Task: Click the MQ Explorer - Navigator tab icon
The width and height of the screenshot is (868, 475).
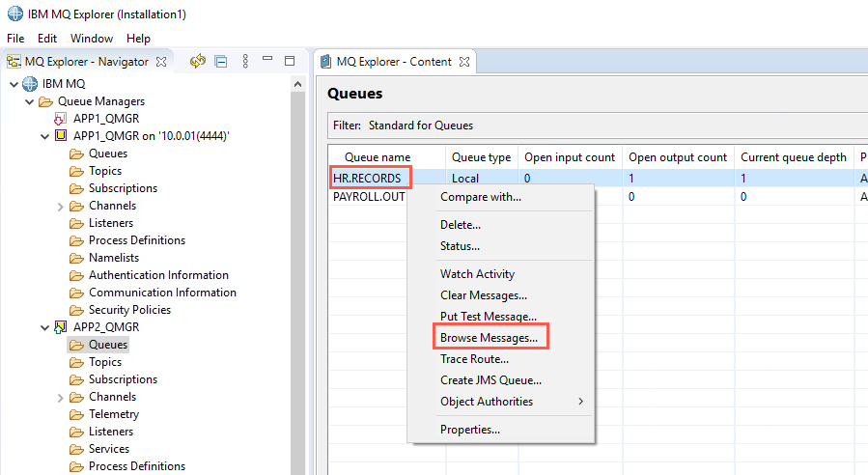Action: [x=14, y=62]
